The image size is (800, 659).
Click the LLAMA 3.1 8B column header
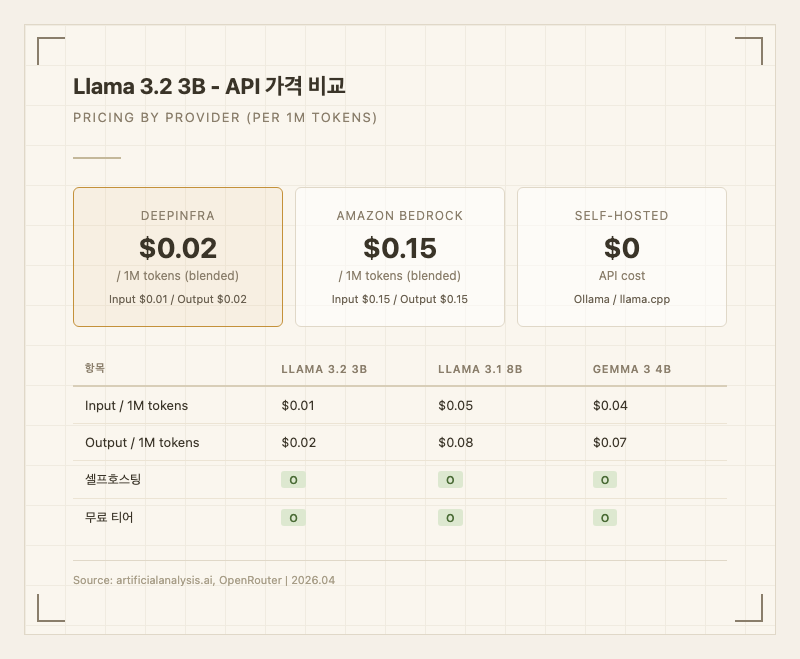pos(480,369)
